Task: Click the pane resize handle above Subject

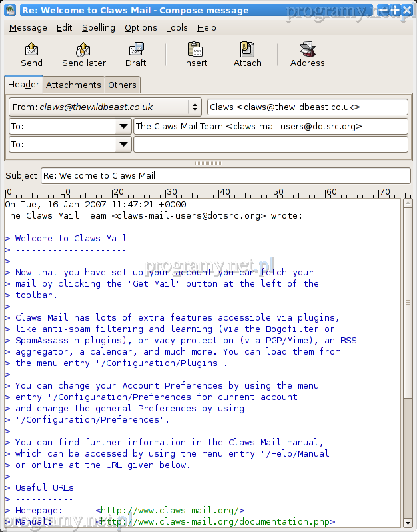Action: 208,163
